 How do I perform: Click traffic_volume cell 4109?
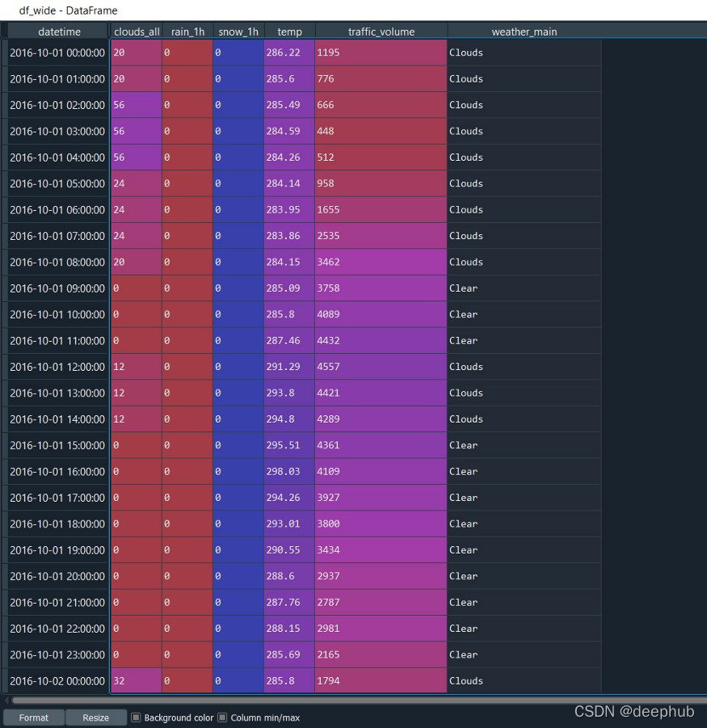click(381, 472)
